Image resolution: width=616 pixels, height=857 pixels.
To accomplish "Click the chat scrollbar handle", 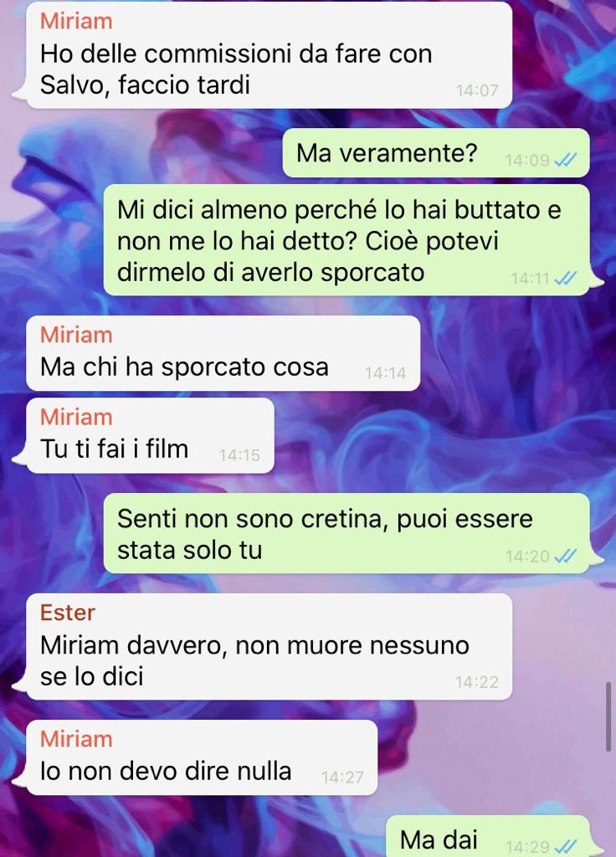I will coord(608,716).
